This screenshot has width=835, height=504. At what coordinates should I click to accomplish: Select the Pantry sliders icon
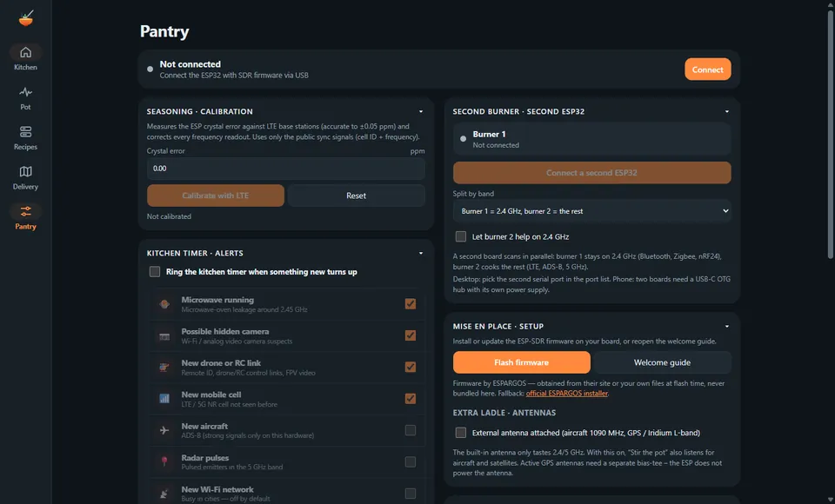(x=25, y=211)
